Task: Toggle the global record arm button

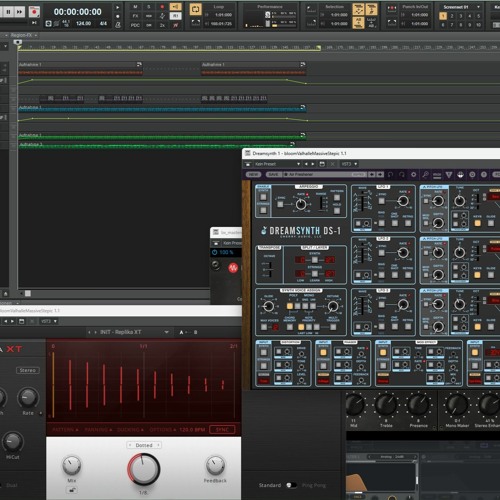Action: click(x=162, y=7)
